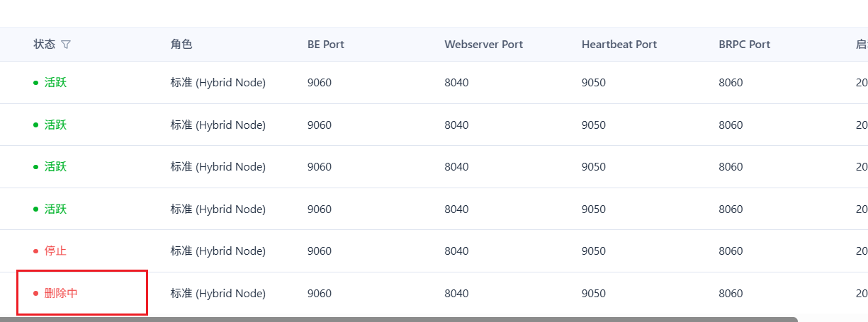Image resolution: width=868 pixels, height=322 pixels.
Task: Click the 停止 status text
Action: (55, 251)
